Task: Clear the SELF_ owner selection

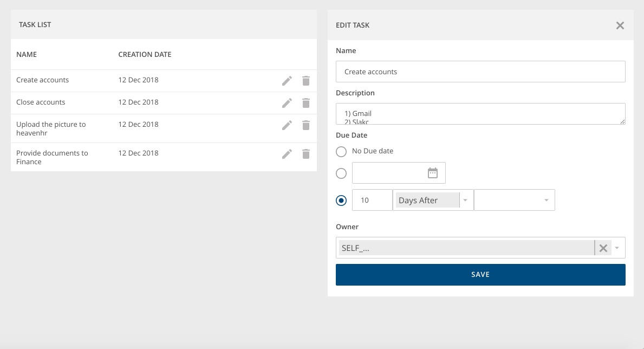Action: (603, 248)
